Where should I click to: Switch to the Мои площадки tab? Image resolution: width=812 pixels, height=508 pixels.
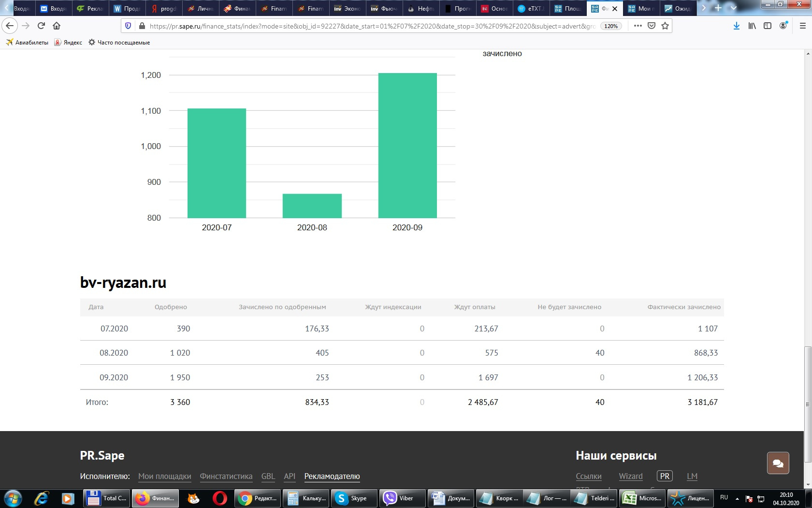pyautogui.click(x=641, y=8)
